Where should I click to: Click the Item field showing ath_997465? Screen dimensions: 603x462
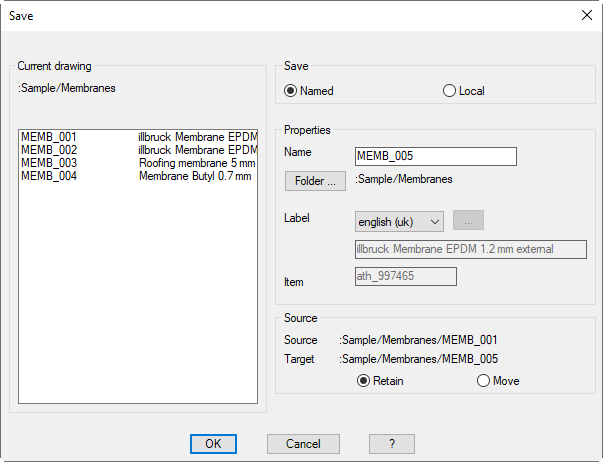405,276
